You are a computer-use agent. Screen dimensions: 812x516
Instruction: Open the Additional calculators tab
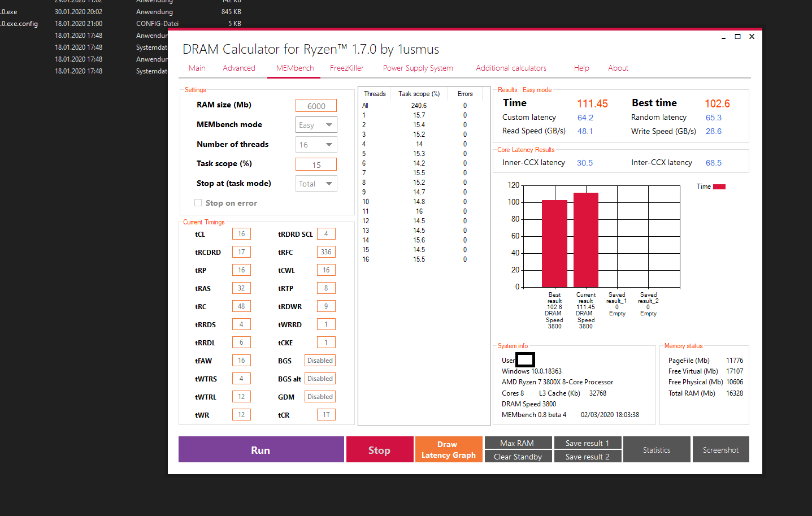tap(511, 68)
